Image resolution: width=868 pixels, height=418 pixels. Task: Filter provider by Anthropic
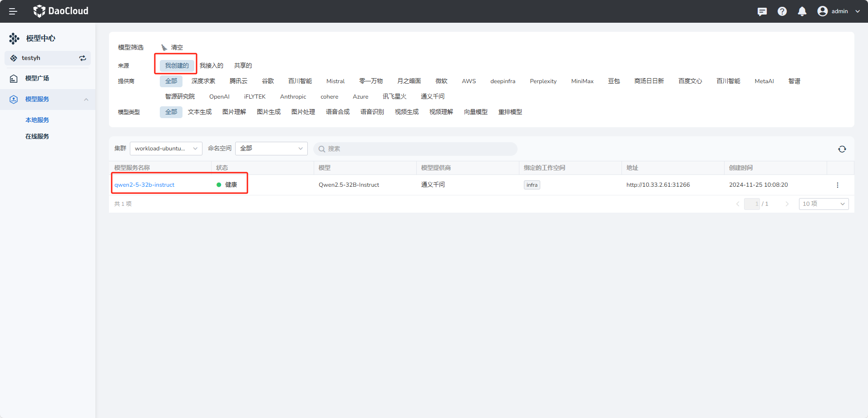[293, 97]
